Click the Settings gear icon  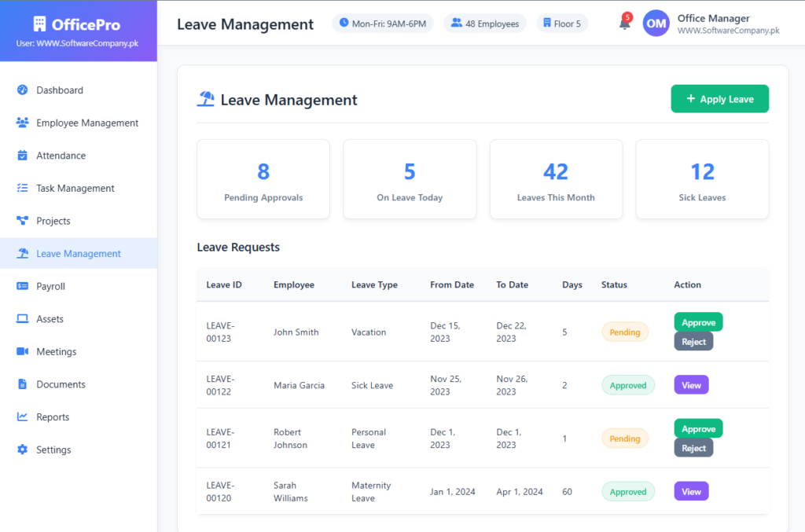point(22,450)
